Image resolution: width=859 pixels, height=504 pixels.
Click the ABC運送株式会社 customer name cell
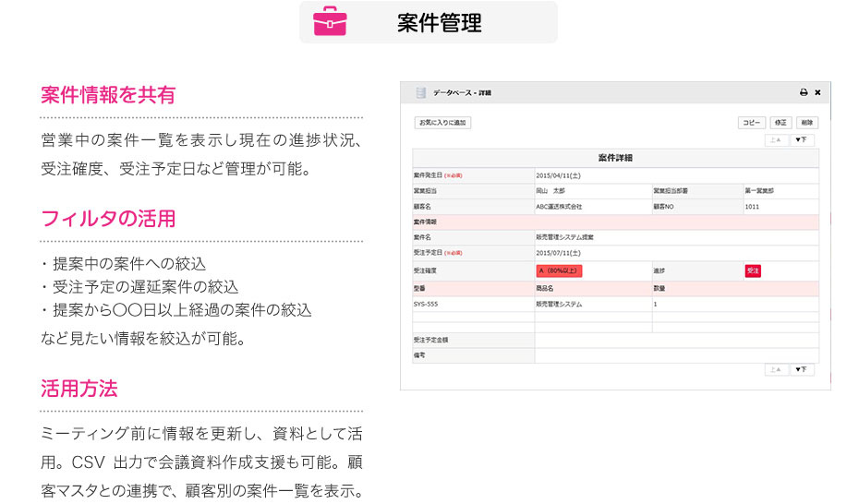click(x=560, y=207)
